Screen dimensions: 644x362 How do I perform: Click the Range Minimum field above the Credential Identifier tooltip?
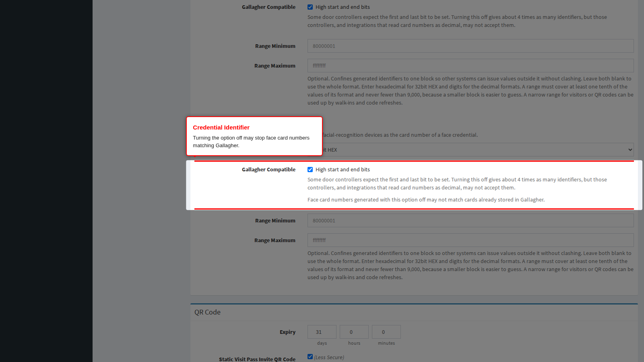coord(471,46)
